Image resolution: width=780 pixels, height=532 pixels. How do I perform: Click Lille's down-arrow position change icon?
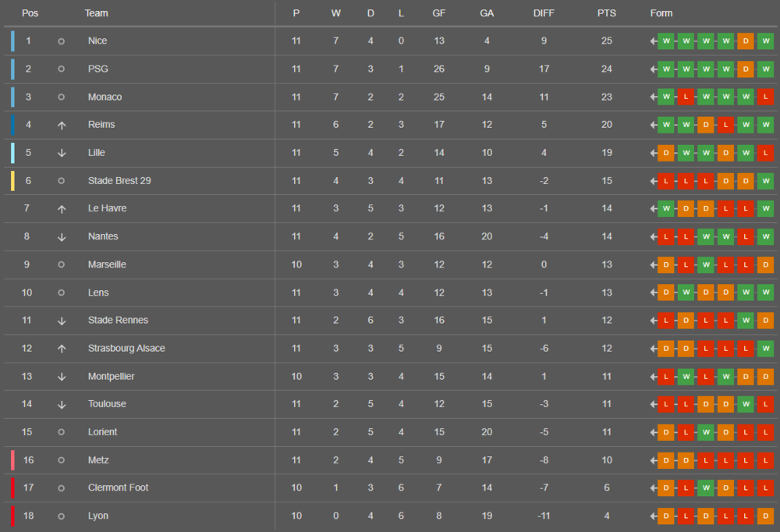(61, 153)
